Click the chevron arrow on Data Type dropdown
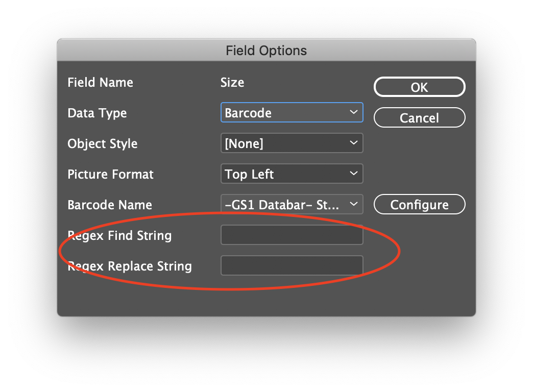Image resolution: width=533 pixels, height=392 pixels. [354, 112]
